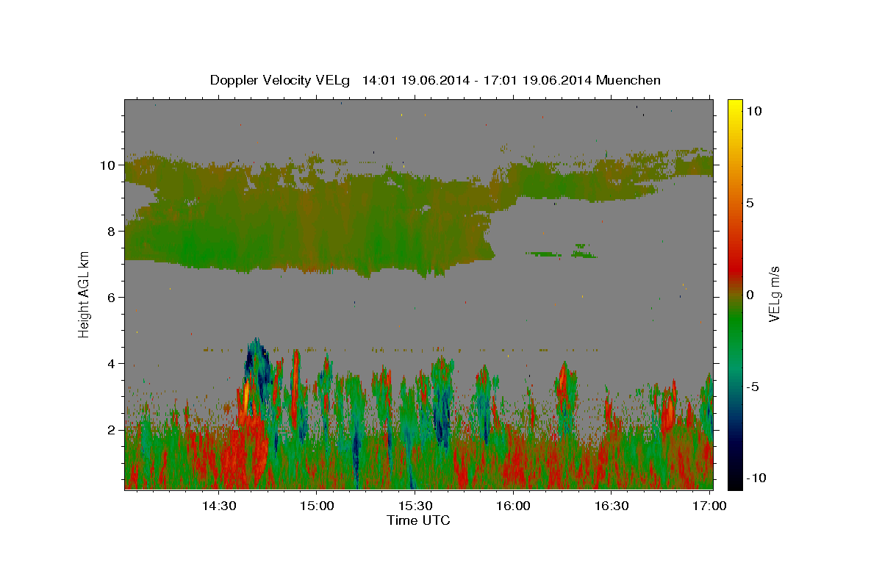Select the location label "Muenchen" in the title
Screen dimensions: 882x588
[x=628, y=80]
